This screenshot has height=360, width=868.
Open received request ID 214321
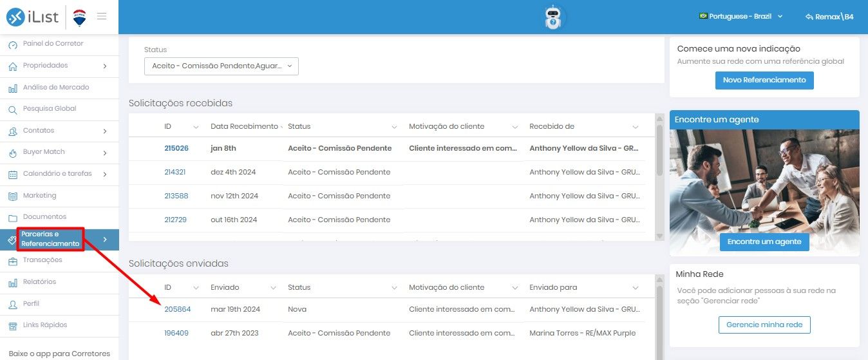coord(175,172)
